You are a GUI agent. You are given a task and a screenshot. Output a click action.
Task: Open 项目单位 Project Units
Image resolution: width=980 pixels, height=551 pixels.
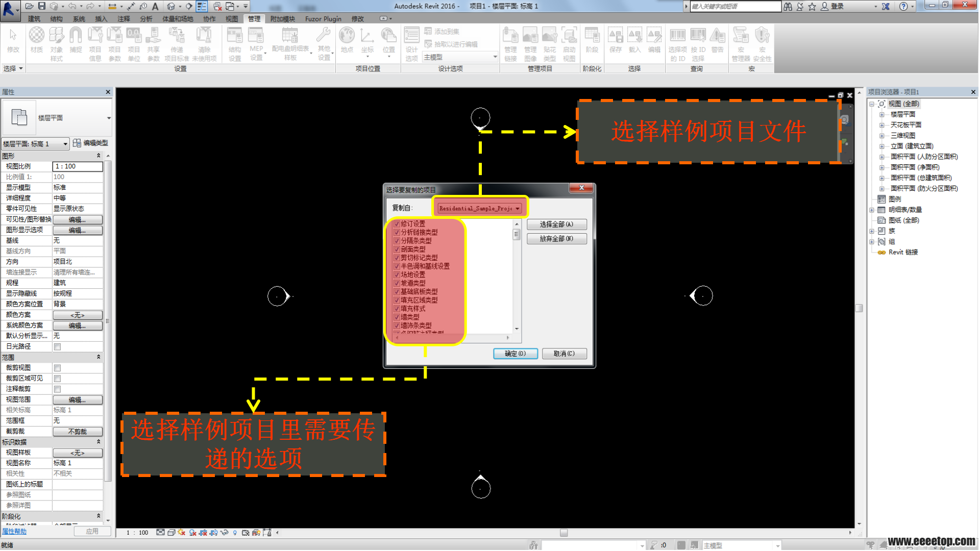coord(134,44)
